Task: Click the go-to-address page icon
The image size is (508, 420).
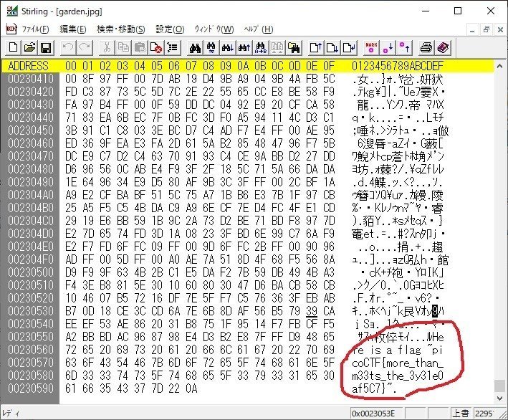Action: click(x=349, y=48)
